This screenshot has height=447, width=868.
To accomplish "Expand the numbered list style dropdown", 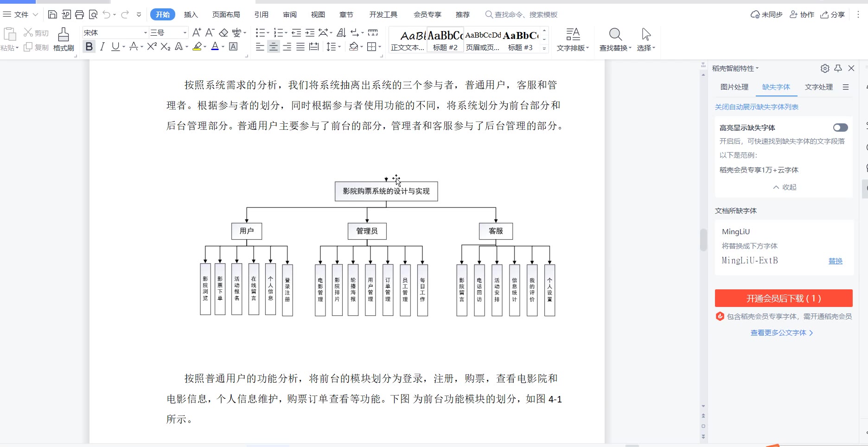I will [x=286, y=32].
